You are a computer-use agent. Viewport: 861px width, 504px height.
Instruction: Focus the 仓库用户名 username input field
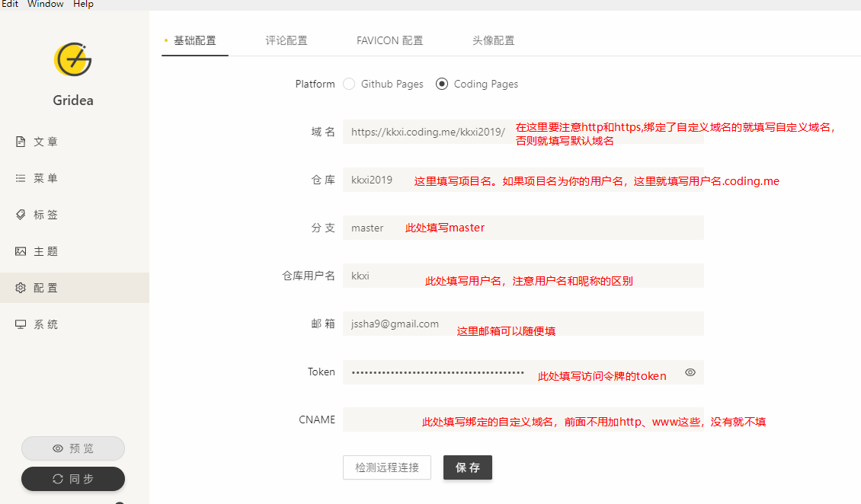click(523, 276)
